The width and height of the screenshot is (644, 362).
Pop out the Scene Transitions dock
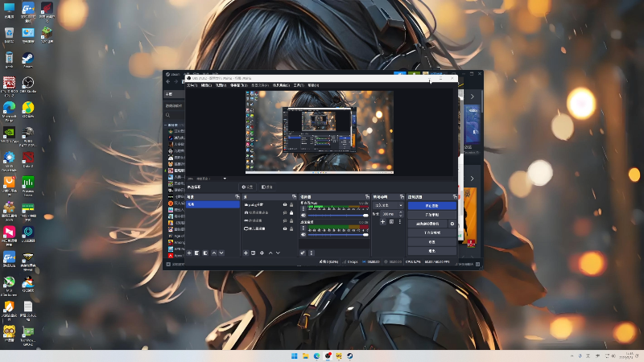[402, 197]
